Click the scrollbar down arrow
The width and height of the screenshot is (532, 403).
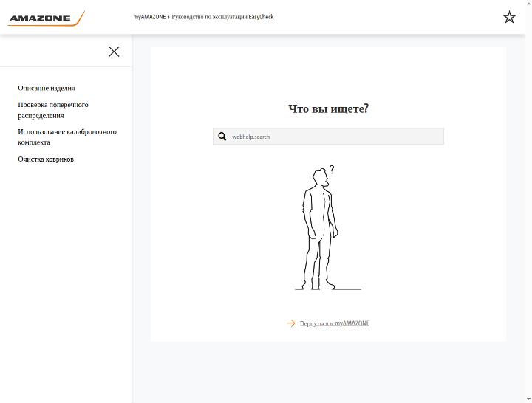click(528, 399)
